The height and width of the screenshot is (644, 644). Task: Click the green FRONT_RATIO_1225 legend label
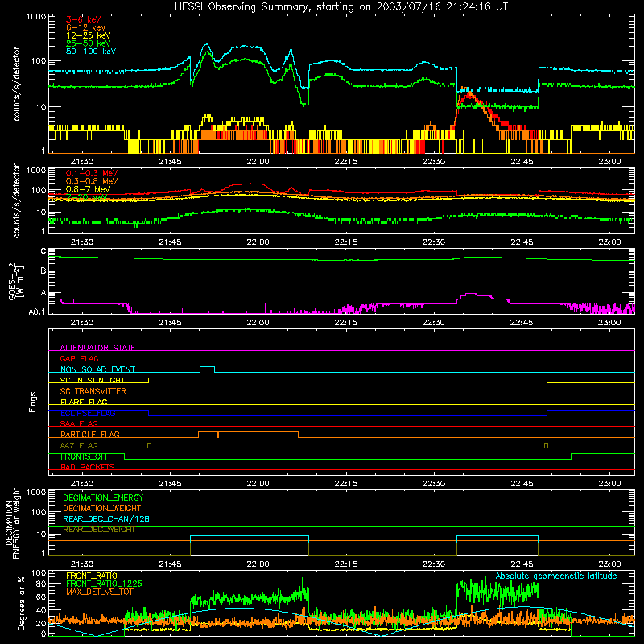pyautogui.click(x=104, y=584)
